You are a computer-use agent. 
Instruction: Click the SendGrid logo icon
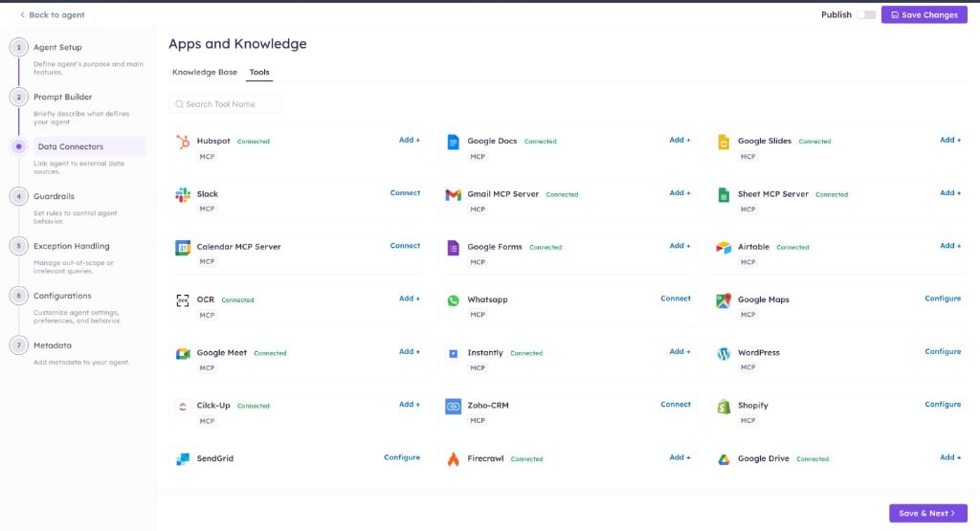click(183, 459)
